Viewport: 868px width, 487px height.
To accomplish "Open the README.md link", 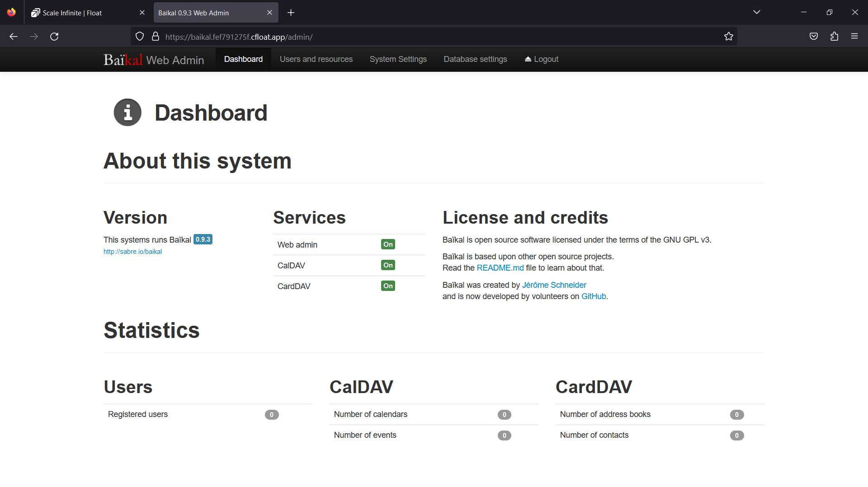I will [500, 268].
